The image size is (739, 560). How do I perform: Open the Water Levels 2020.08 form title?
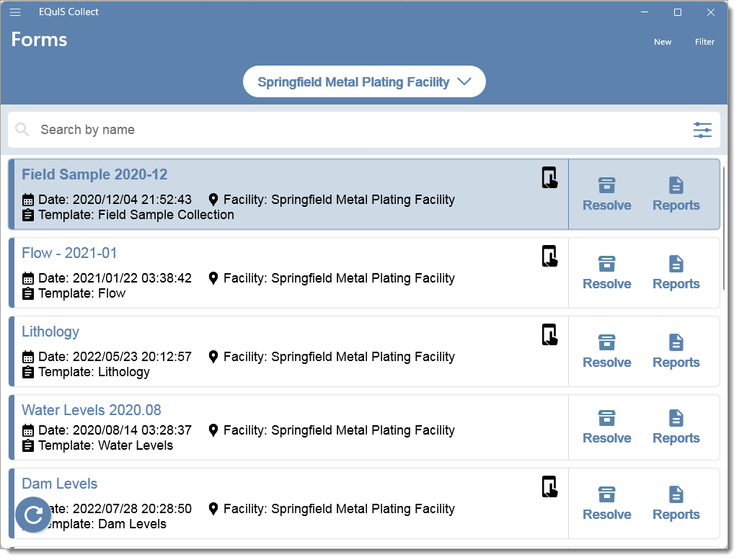92,410
